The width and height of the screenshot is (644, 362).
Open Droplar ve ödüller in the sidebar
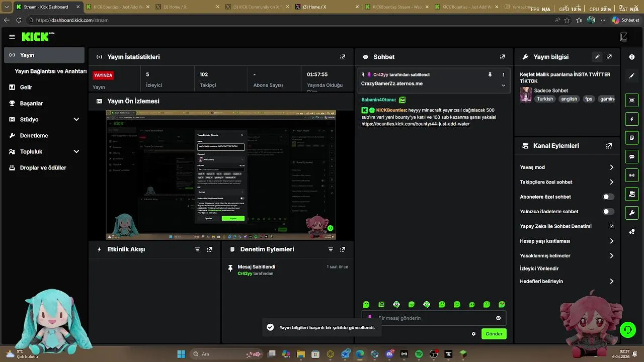pos(44,168)
